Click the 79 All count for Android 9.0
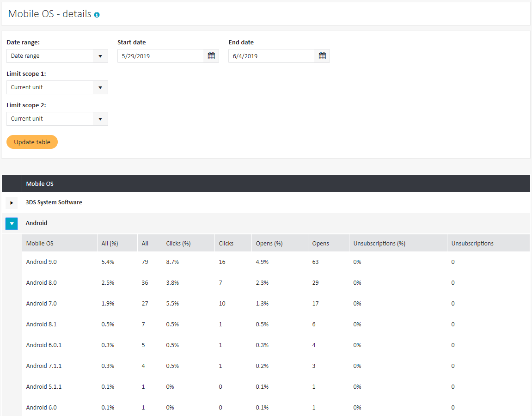This screenshot has width=532, height=416. pos(145,262)
